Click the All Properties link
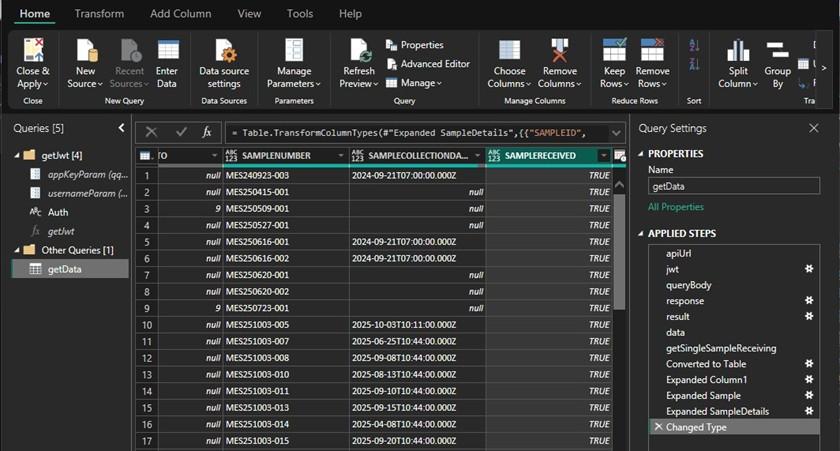 [675, 207]
